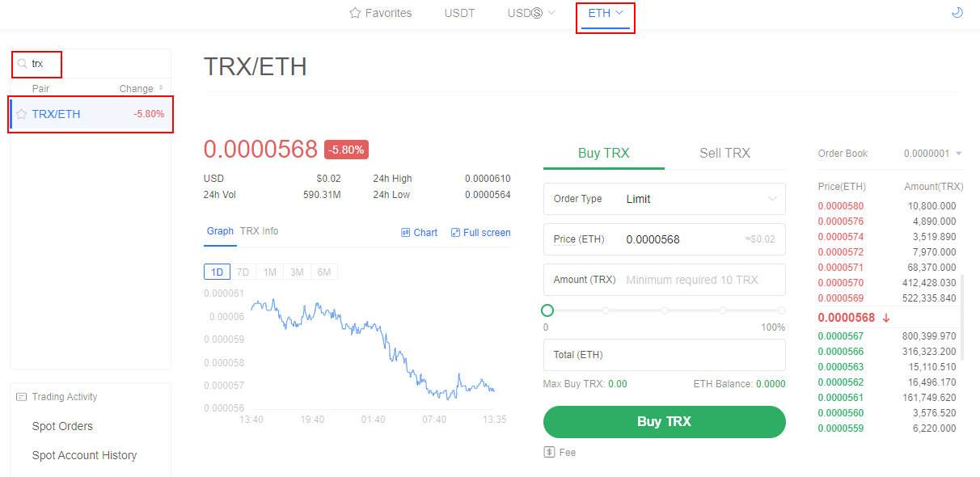Screen dimensions: 980x477
Task: Select the 7D chart timeframe
Action: click(243, 272)
